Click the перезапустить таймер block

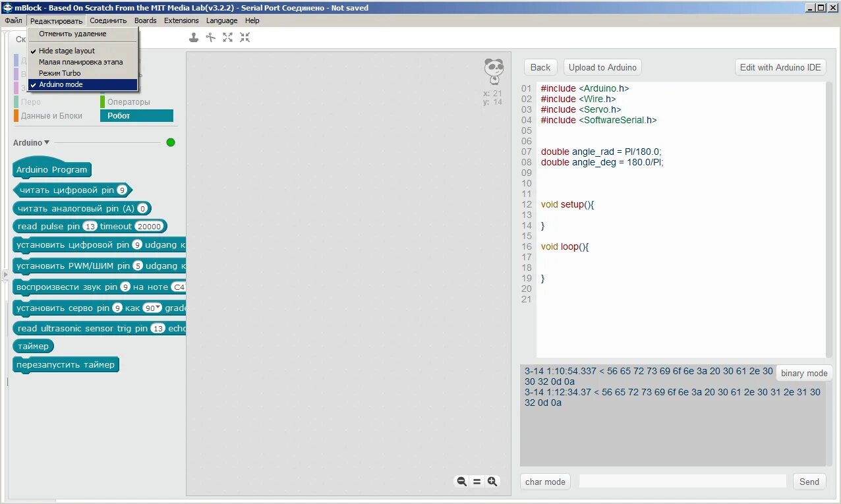[x=66, y=365]
